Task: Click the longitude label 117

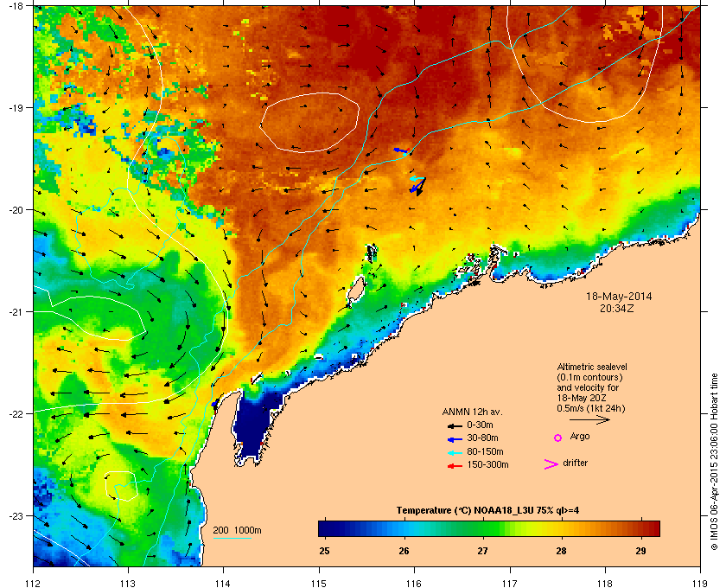Action: click(x=510, y=584)
